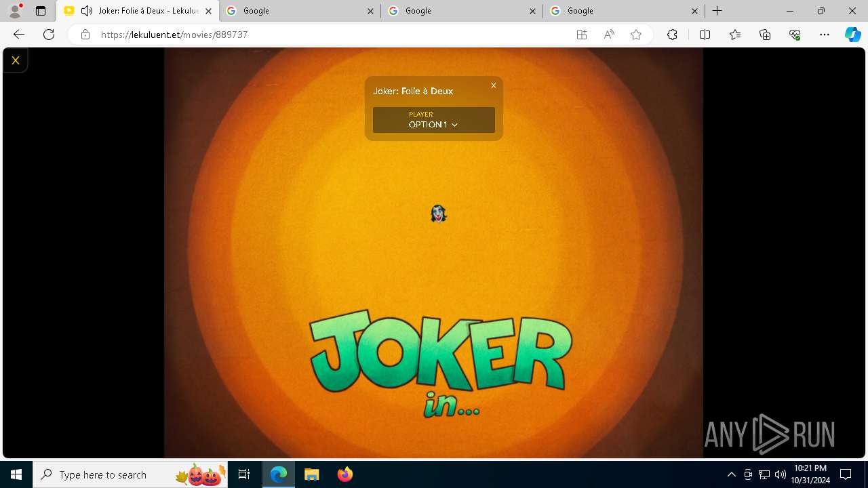868x488 pixels.
Task: Open the notification center
Action: (846, 474)
